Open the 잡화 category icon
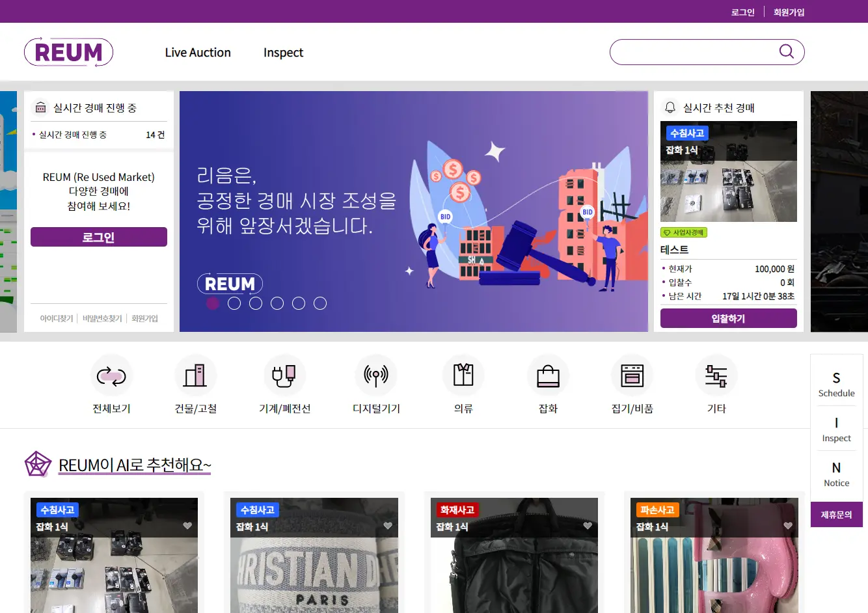Screen dimensions: 868x613 (x=547, y=376)
